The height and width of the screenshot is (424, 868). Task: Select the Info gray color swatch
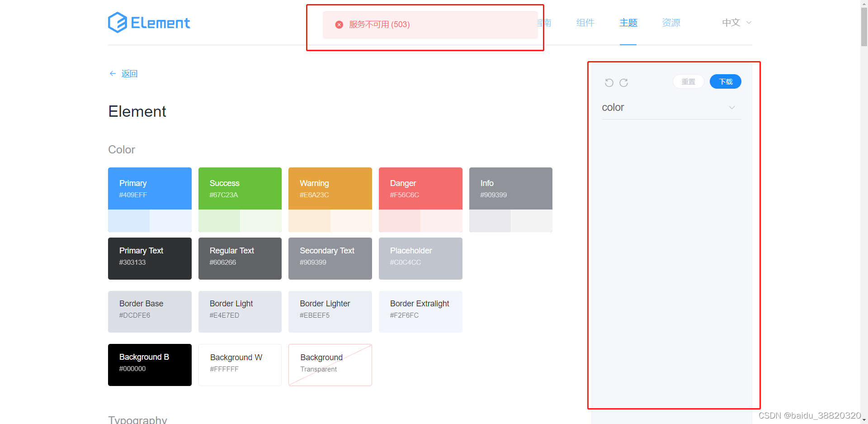click(x=510, y=188)
